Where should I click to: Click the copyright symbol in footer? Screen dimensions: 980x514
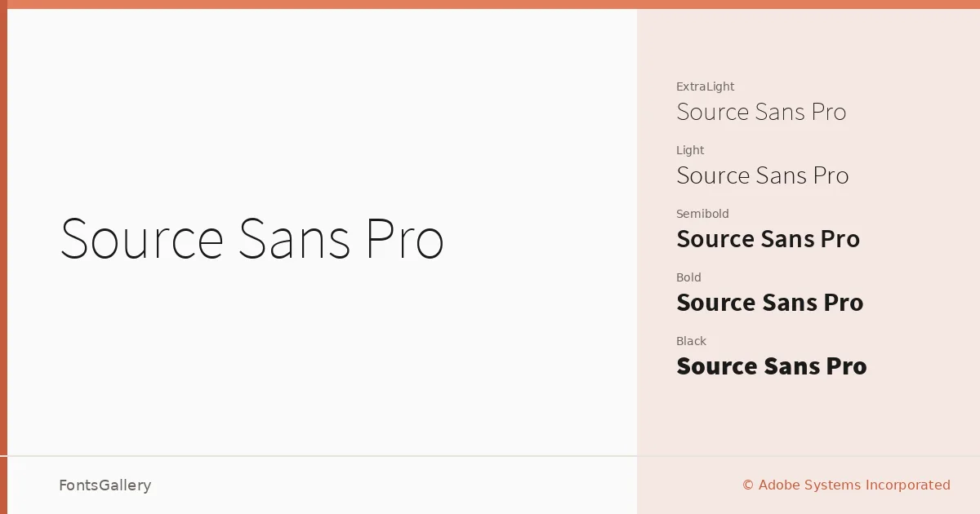(748, 485)
